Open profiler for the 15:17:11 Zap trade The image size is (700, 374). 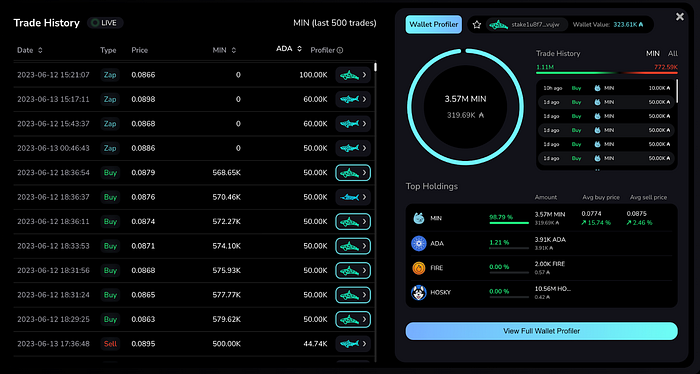pos(353,99)
